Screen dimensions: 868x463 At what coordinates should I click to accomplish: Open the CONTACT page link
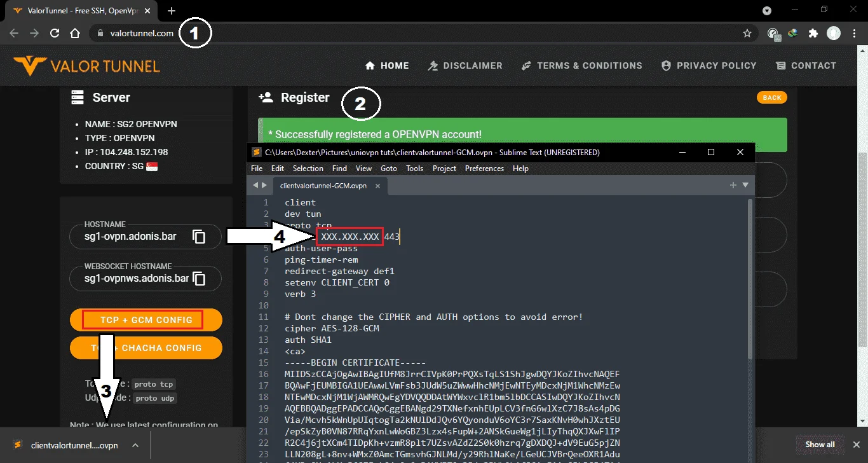[x=806, y=66]
